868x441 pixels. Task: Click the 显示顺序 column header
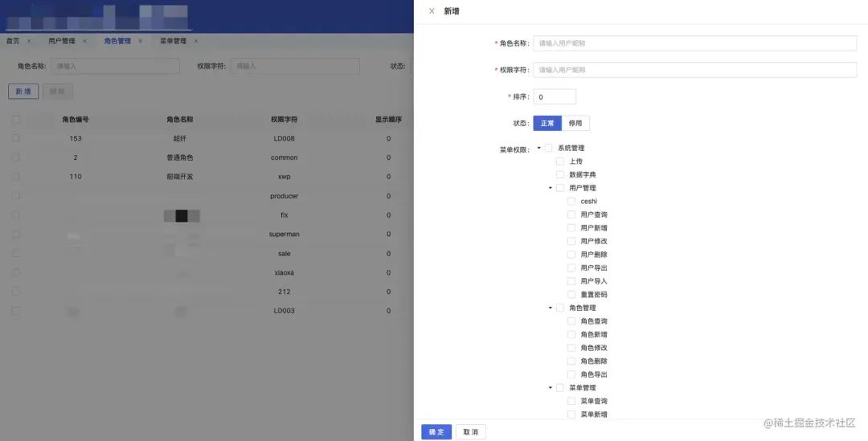pos(389,120)
